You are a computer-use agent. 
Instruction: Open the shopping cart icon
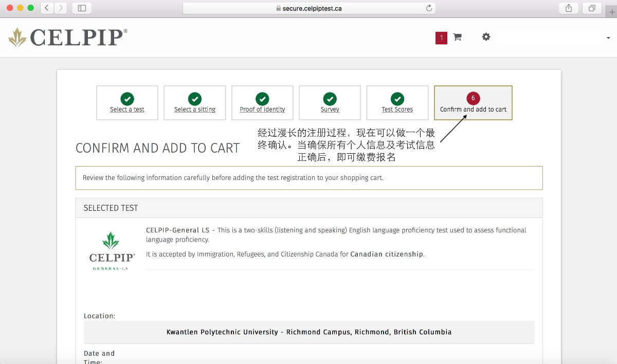[x=457, y=37]
